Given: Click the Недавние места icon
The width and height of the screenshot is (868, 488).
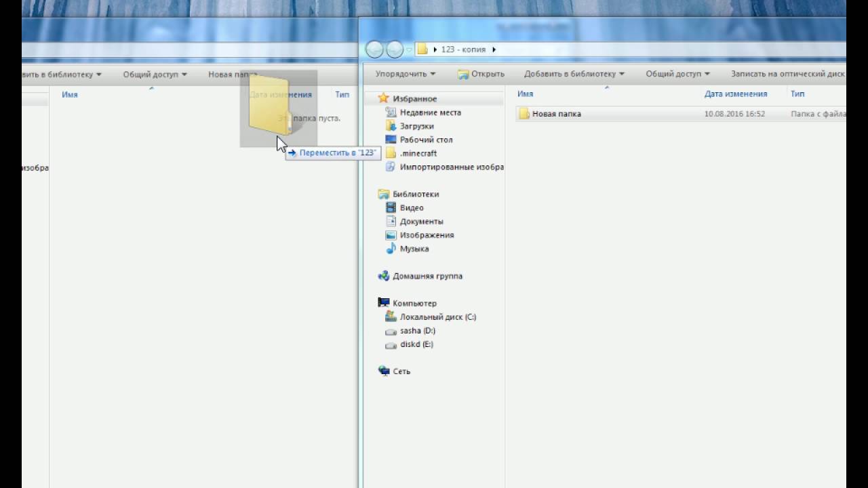Looking at the screenshot, I should pos(391,113).
